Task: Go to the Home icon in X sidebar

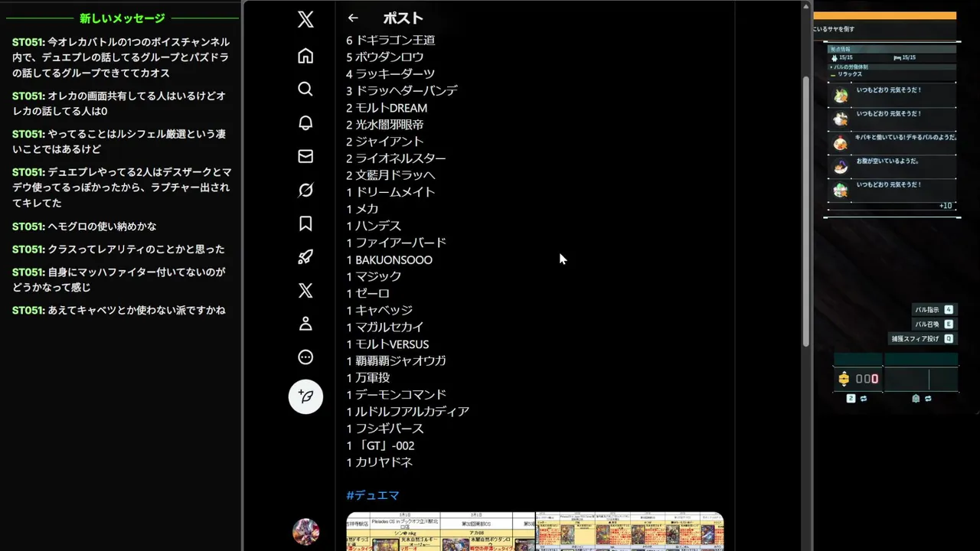Action: tap(305, 56)
